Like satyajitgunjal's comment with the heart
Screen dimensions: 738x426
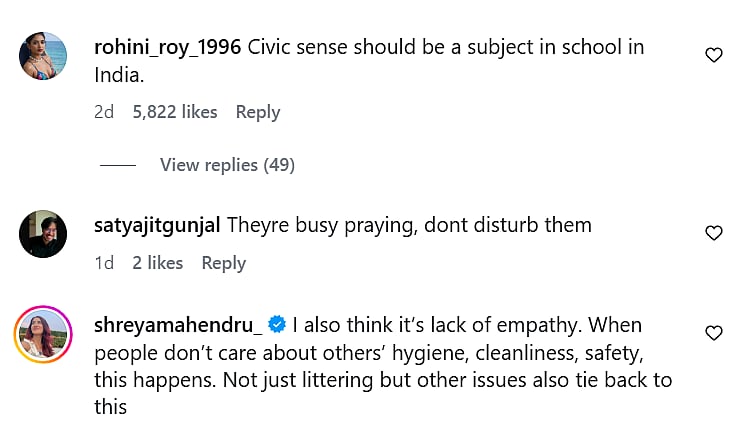(713, 233)
